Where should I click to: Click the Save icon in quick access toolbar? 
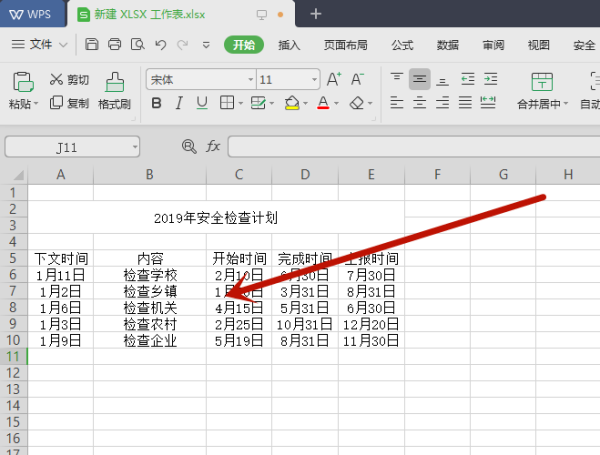point(92,45)
